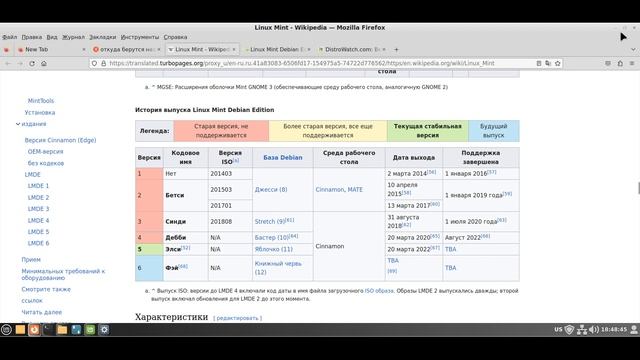Open the Pocket save icon in toolbar
640x360 pixels.
pyautogui.click(x=608, y=63)
